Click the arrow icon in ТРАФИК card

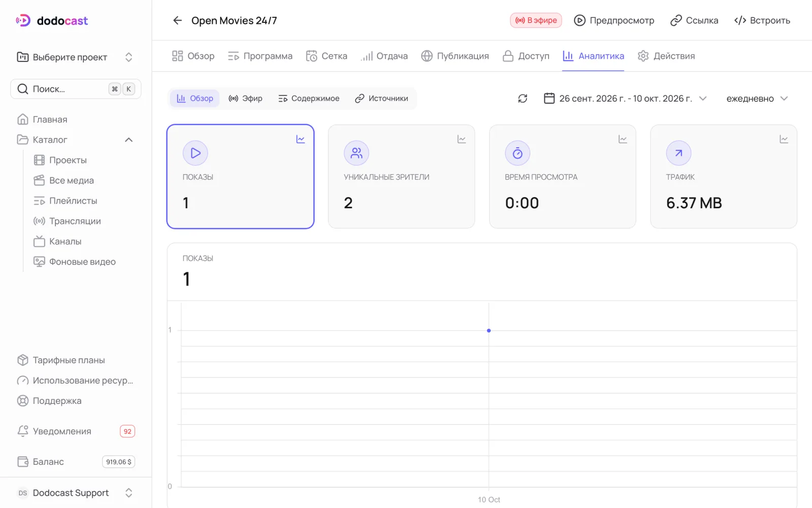tap(679, 153)
